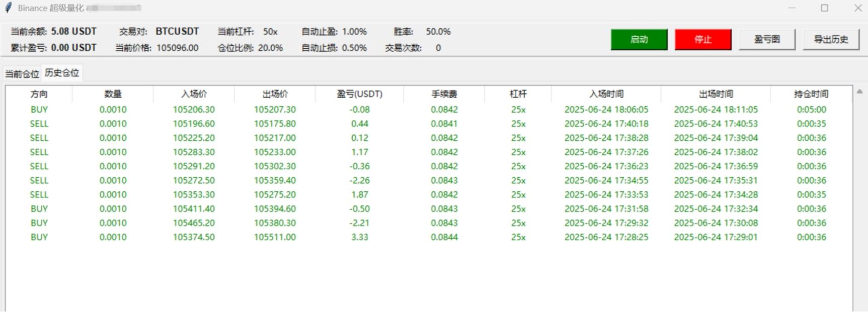The height and width of the screenshot is (312, 868).
Task: Click exit price 105511.00 cell
Action: [275, 237]
